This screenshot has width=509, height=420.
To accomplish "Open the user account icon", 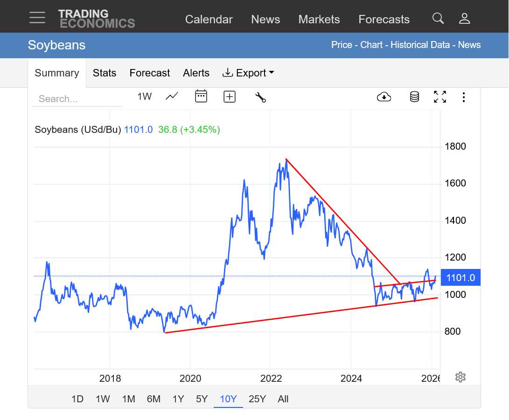I will [x=464, y=18].
